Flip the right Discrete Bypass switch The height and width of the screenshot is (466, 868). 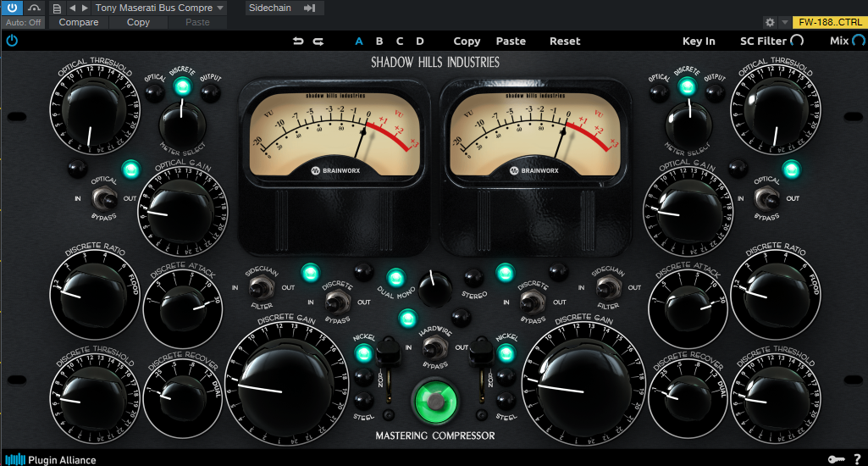pos(532,302)
